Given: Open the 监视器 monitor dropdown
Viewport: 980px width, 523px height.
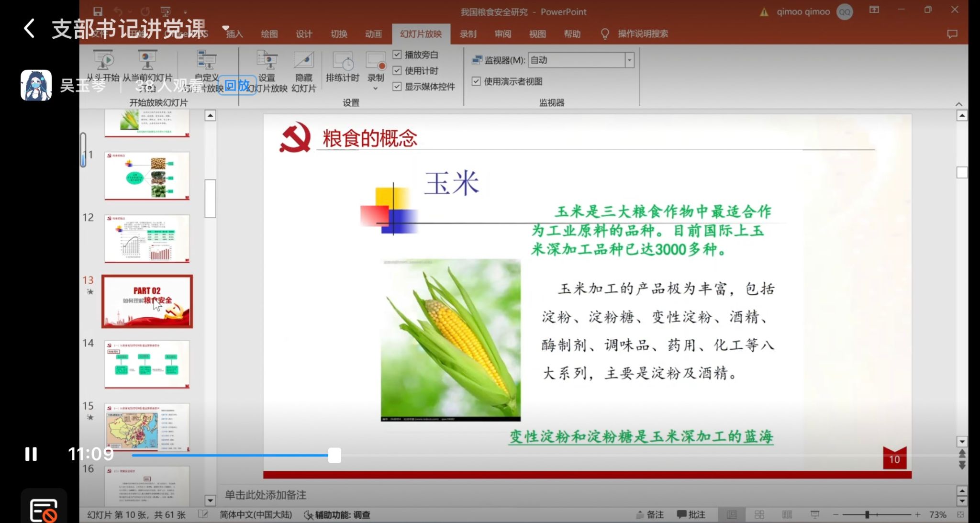Looking at the screenshot, I should coord(629,60).
